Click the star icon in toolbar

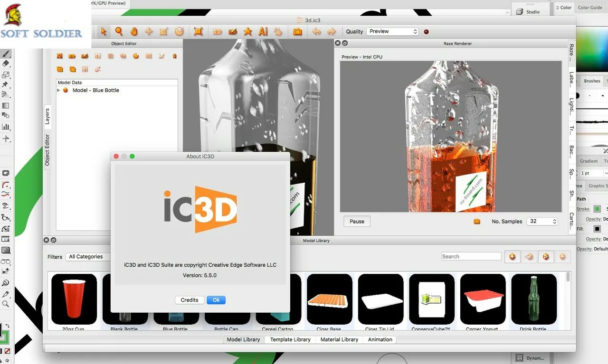(247, 31)
